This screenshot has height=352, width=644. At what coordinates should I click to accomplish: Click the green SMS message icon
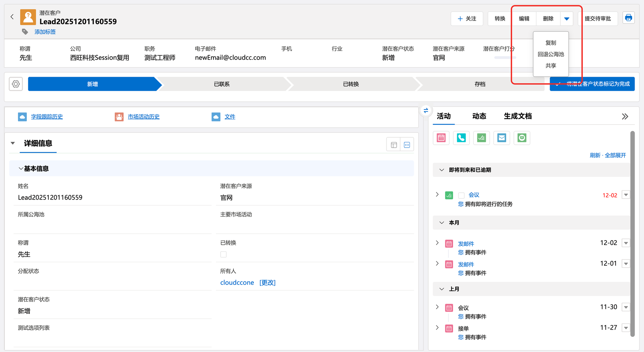(x=522, y=138)
